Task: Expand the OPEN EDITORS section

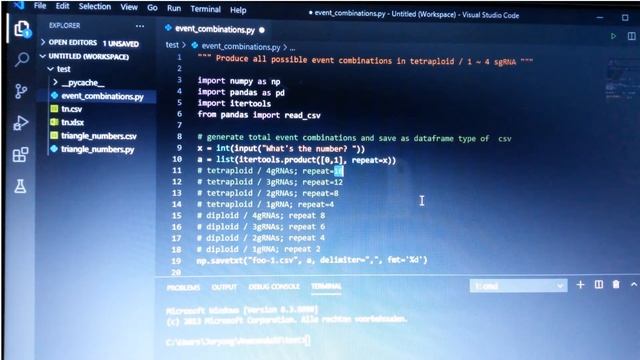Action: coord(89,43)
